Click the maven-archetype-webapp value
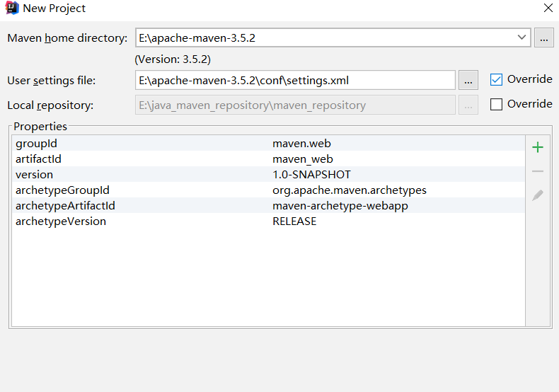This screenshot has width=559, height=392. [340, 206]
